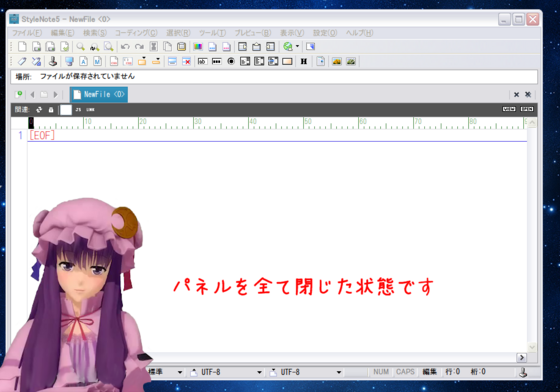This screenshot has width=560, height=392.
Task: Click the horizontal scrollbar right arrow
Action: pyautogui.click(x=521, y=357)
